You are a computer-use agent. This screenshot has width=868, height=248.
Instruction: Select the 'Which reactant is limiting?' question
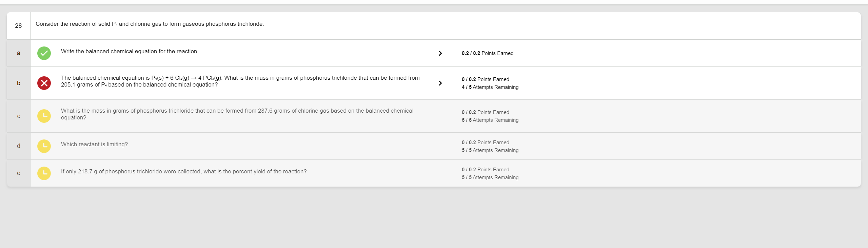pos(94,145)
